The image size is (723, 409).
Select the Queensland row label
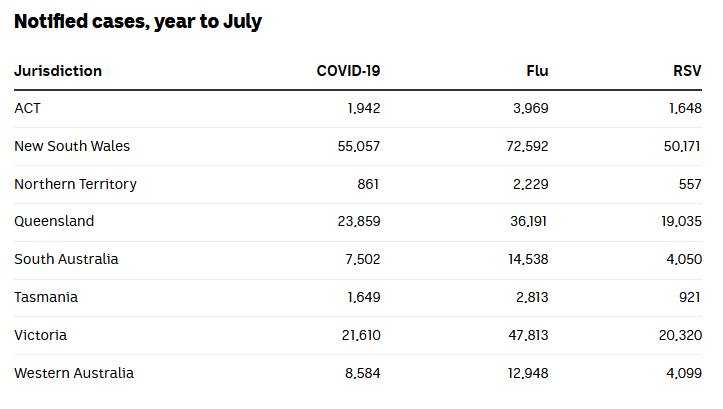(x=54, y=221)
